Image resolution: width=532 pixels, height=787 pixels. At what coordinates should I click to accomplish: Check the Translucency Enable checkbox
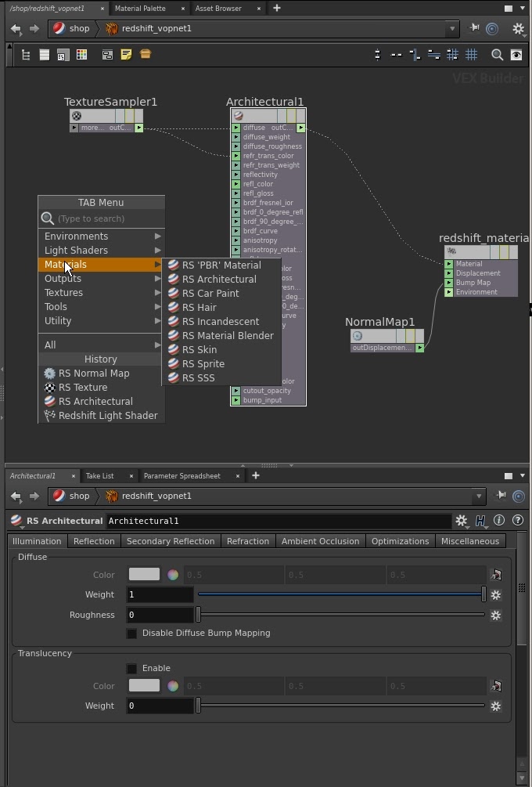point(132,669)
